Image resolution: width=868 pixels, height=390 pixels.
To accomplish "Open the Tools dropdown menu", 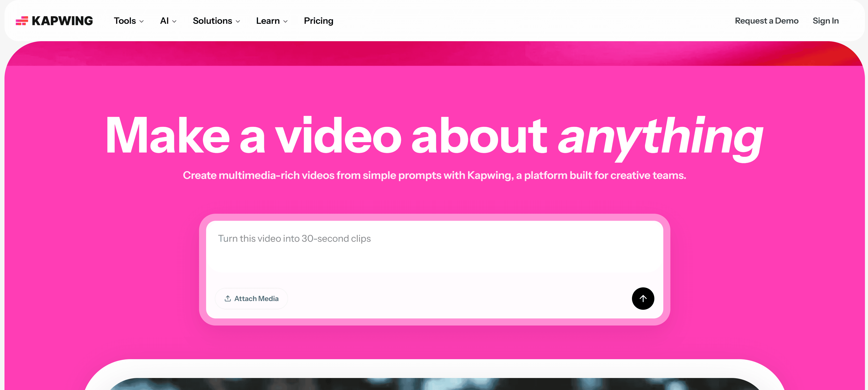I will click(129, 21).
